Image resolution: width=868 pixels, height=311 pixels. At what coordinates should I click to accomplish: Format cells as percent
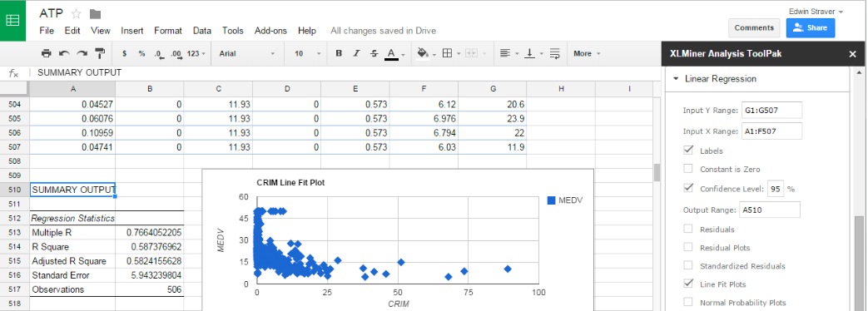(x=141, y=54)
